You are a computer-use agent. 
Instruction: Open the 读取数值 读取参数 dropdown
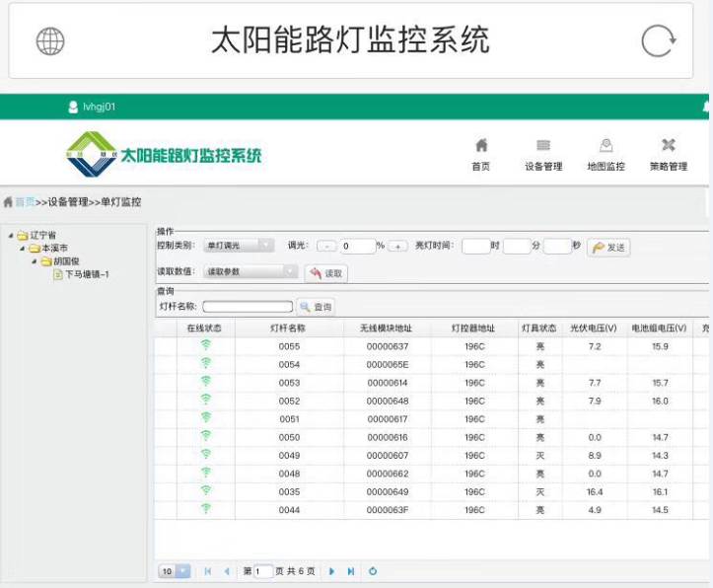(x=250, y=271)
